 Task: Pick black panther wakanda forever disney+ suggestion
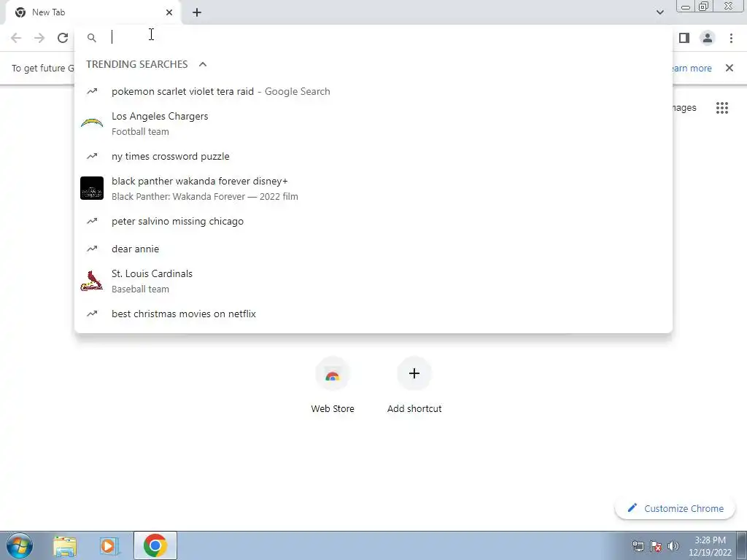[373, 189]
